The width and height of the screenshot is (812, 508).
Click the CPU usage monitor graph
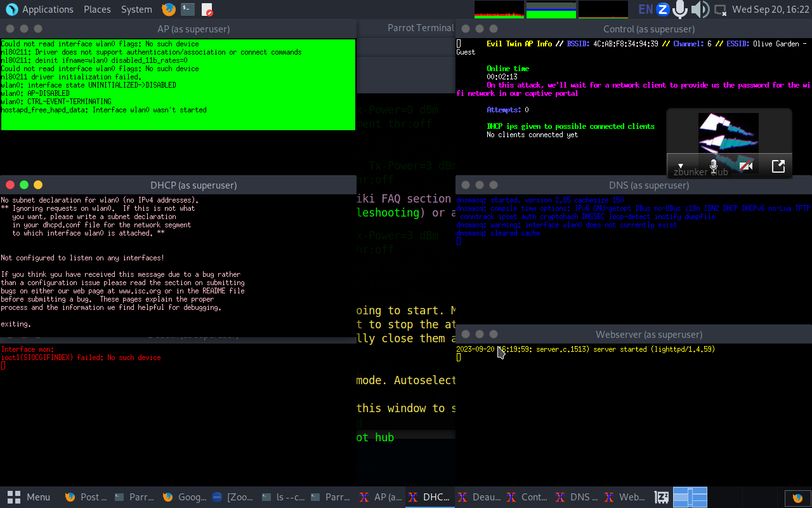(499, 10)
